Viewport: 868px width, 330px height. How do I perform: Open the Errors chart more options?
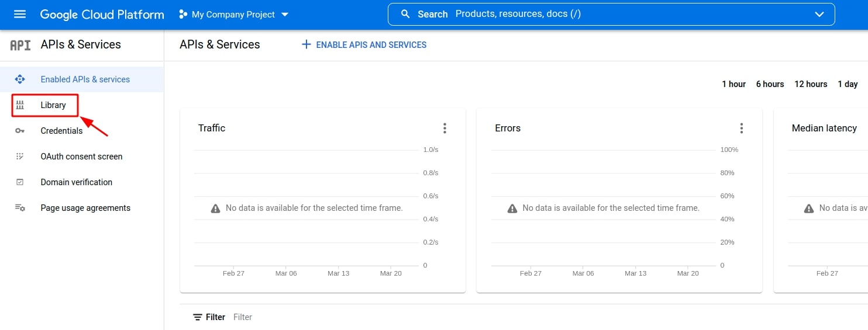coord(741,128)
